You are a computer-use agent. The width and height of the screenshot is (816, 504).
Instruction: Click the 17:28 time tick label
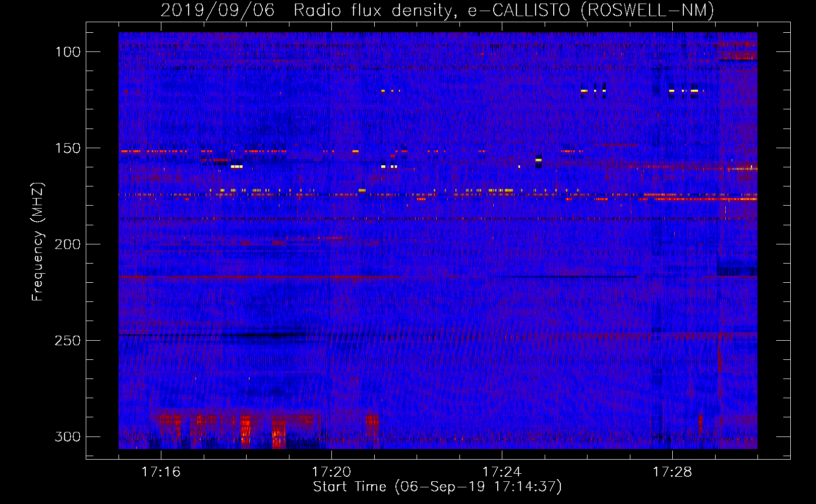click(672, 472)
